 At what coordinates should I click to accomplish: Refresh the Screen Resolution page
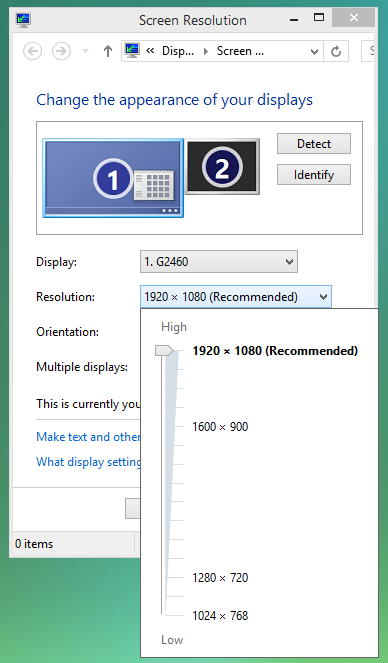[336, 52]
